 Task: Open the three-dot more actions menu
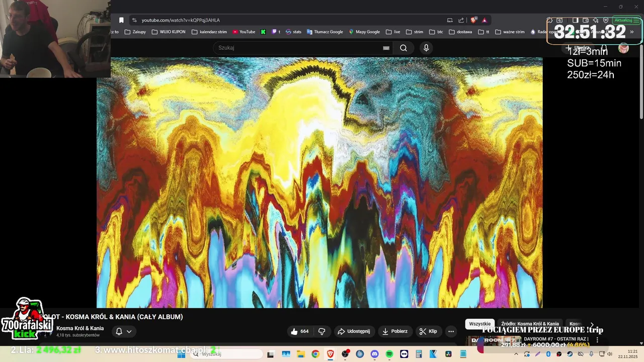click(x=451, y=331)
